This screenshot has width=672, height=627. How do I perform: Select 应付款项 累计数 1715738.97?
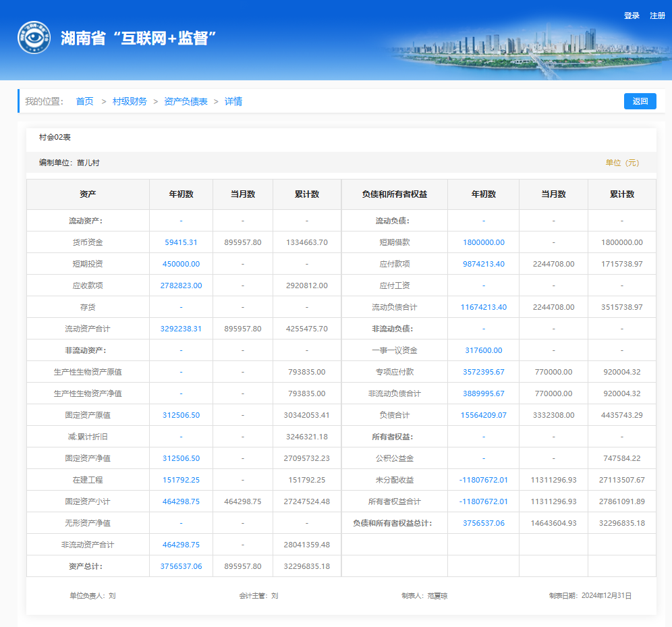point(622,264)
